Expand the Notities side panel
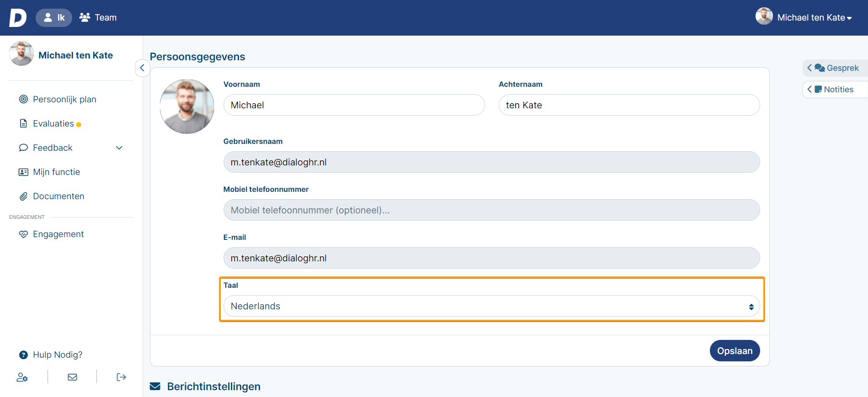This screenshot has width=868, height=397. (835, 90)
